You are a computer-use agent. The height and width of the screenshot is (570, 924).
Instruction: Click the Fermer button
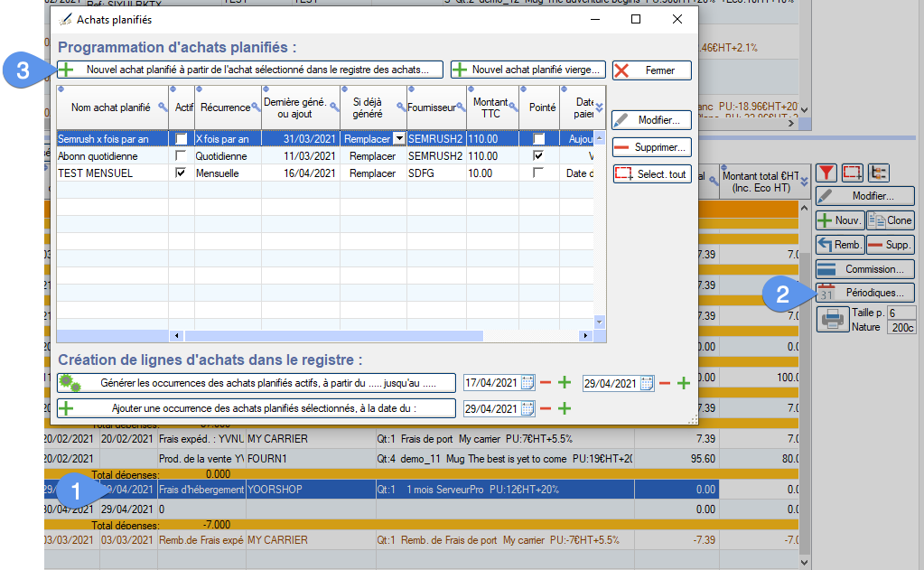[x=652, y=70]
